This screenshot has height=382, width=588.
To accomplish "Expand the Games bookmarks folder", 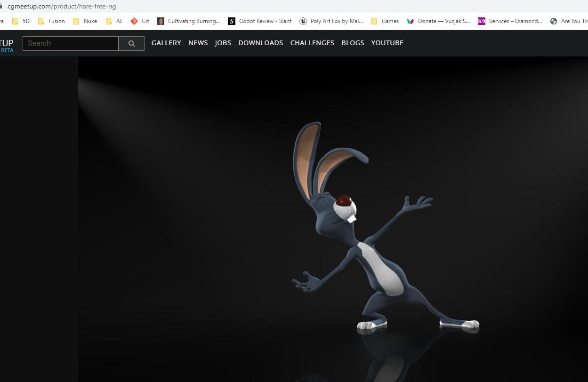I will 385,21.
